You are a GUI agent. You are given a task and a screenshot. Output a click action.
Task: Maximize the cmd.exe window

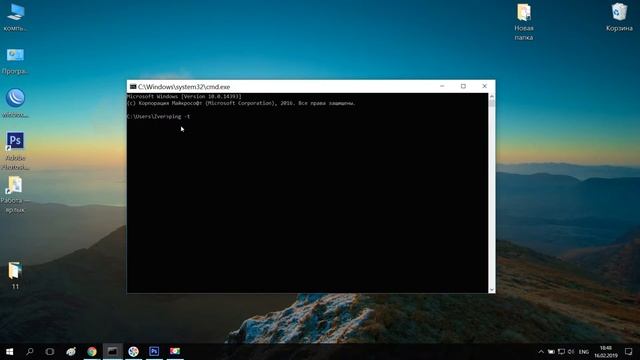coord(463,86)
